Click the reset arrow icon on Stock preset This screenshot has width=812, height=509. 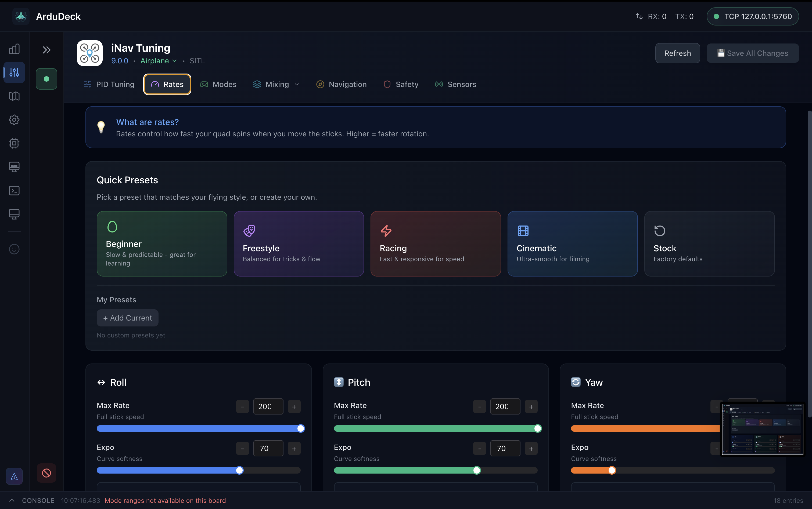[x=660, y=231]
